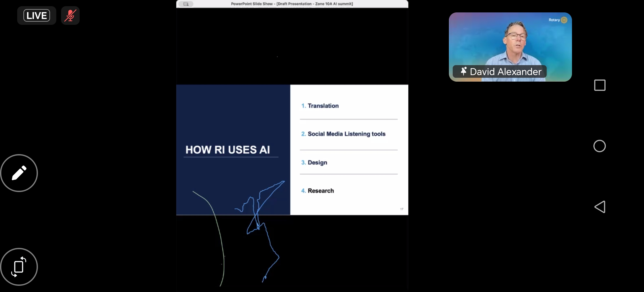Click the "HOW RI USES AI" heading

pyautogui.click(x=228, y=150)
